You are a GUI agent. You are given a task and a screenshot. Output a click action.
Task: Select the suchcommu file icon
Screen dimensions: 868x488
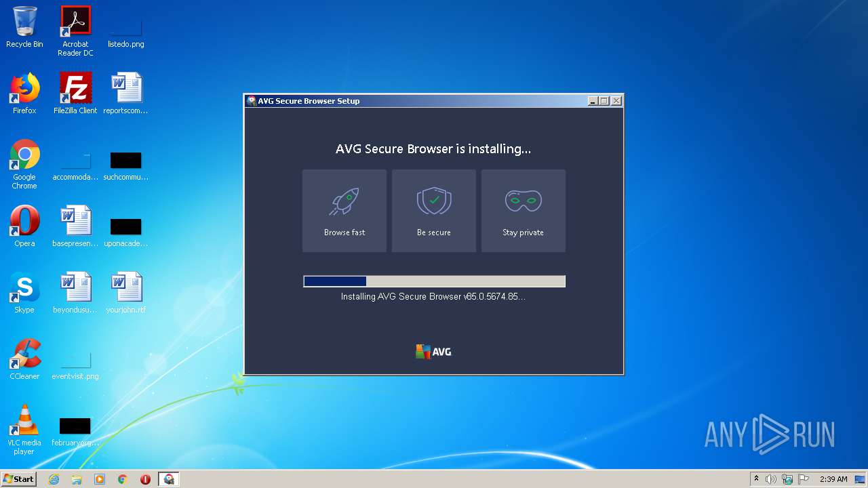(x=126, y=166)
